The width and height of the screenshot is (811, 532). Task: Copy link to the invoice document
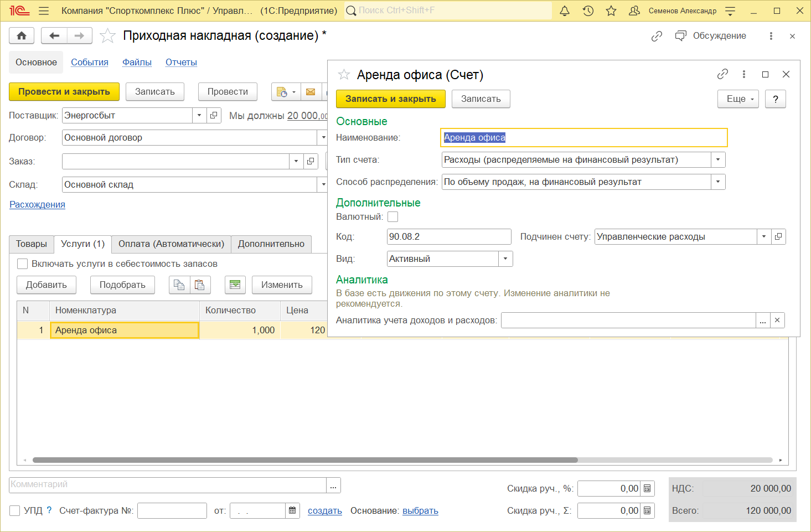(657, 36)
